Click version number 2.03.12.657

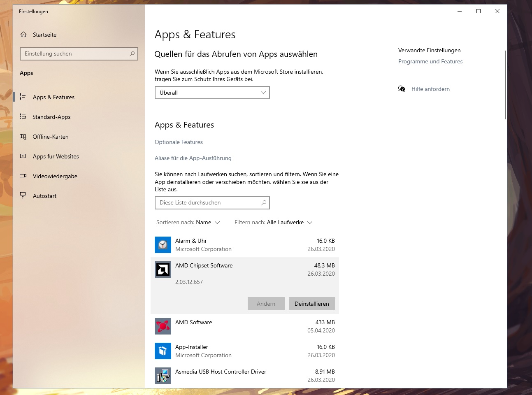pyautogui.click(x=189, y=282)
